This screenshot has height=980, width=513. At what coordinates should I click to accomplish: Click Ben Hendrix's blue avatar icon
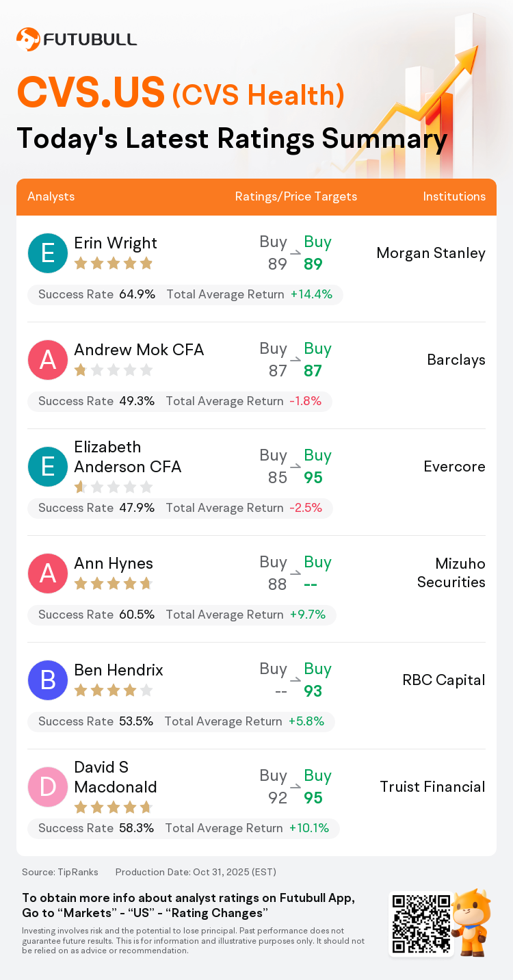(x=48, y=680)
